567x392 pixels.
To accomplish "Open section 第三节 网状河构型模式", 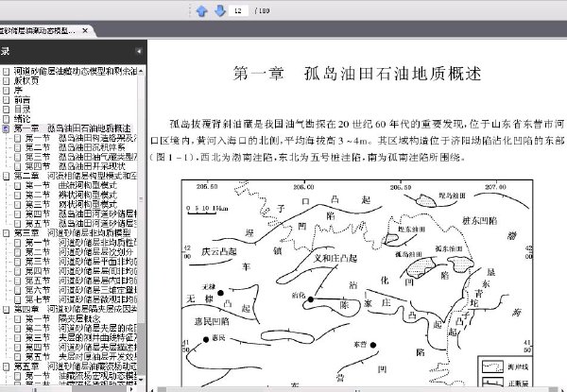I will (71, 204).
